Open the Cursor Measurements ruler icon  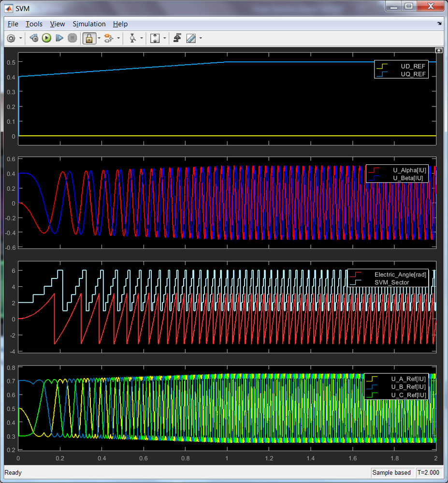click(x=191, y=38)
